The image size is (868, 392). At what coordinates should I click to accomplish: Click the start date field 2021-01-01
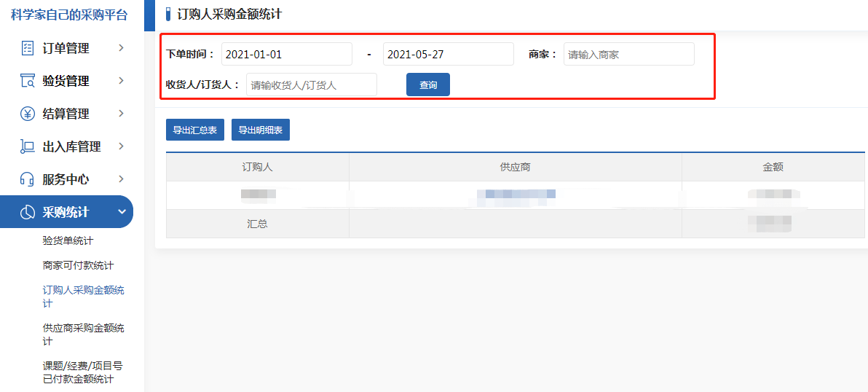[x=286, y=55]
